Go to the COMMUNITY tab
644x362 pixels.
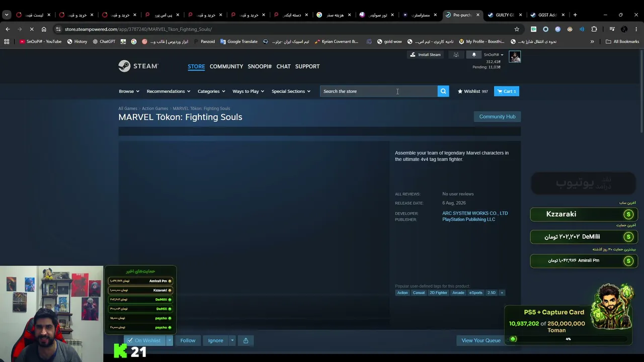coord(226,66)
